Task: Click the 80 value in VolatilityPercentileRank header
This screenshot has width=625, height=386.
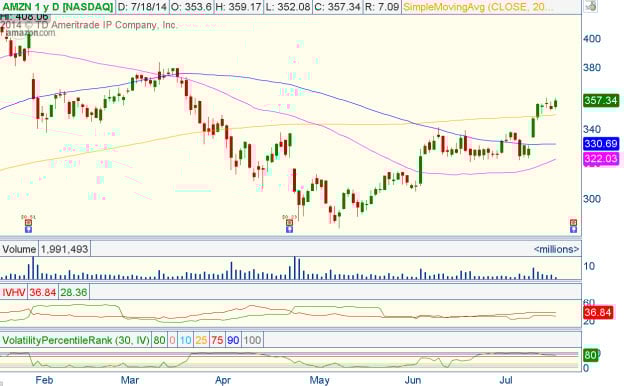Action: [x=159, y=340]
